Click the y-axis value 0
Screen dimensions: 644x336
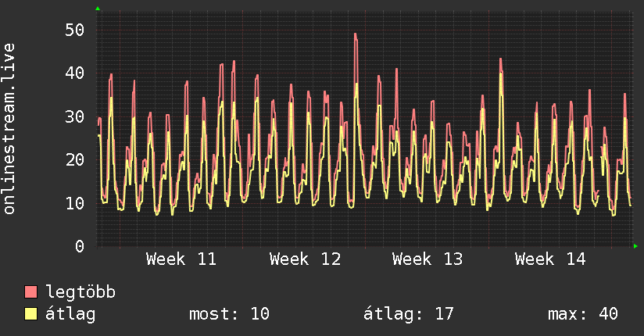pos(80,246)
